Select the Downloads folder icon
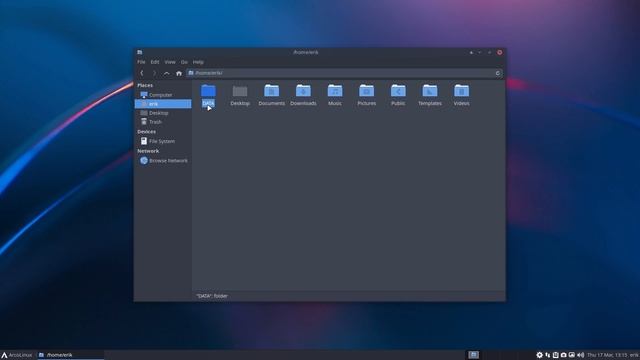This screenshot has width=640, height=360. pos(303,91)
